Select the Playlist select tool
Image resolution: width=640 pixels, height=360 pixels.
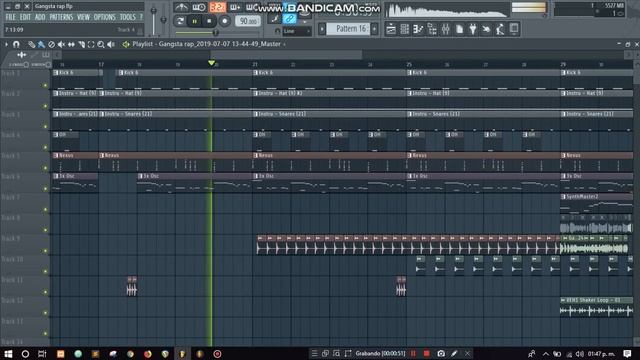tap(91, 44)
